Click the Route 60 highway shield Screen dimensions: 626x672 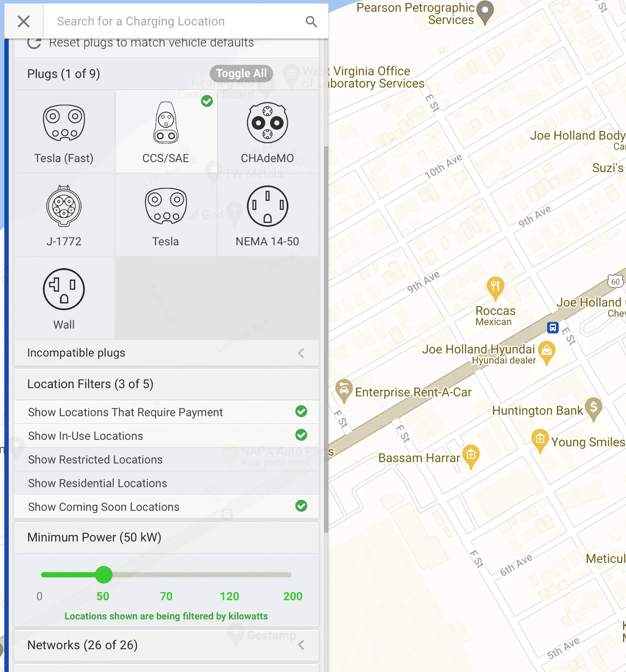click(x=615, y=281)
